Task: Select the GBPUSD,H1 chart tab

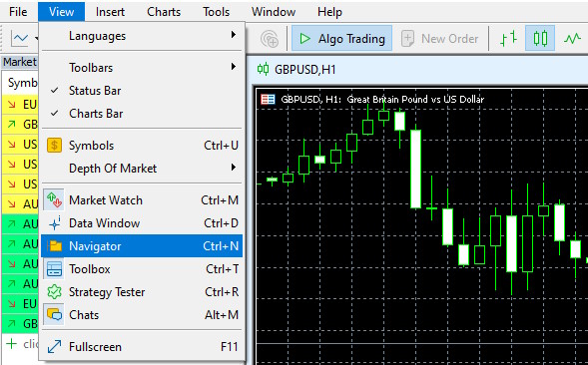Action: coord(305,70)
